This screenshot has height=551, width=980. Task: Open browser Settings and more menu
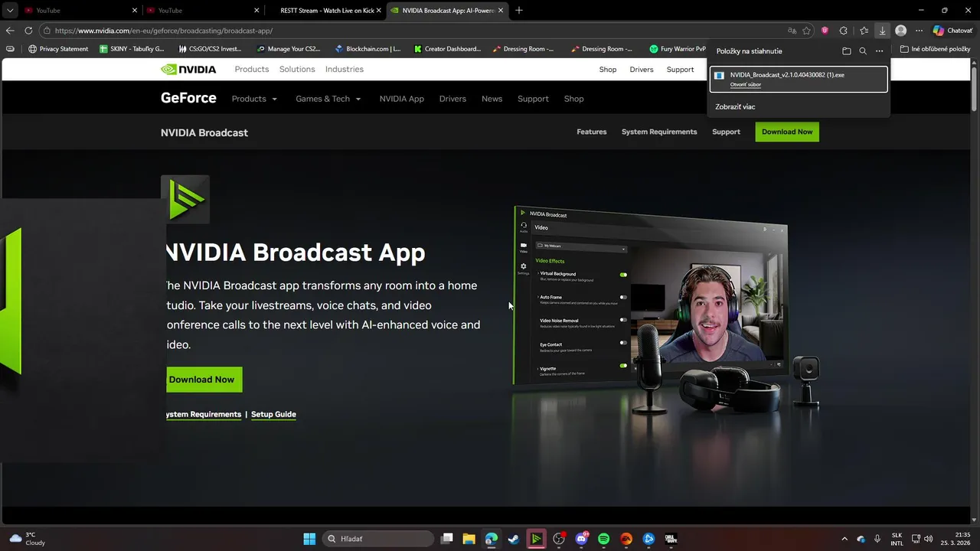919,31
